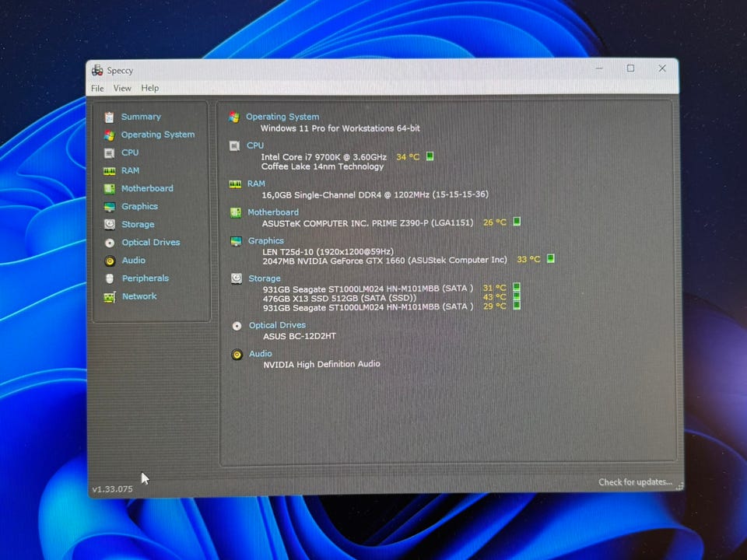Click the ASUS BC-12D2HT optical drive text
This screenshot has width=747, height=560.
[x=300, y=336]
